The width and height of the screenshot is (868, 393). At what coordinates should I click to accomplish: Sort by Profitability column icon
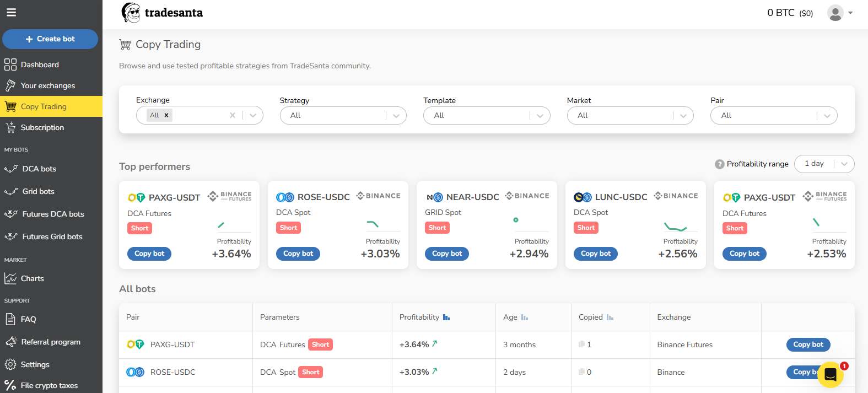(x=446, y=317)
